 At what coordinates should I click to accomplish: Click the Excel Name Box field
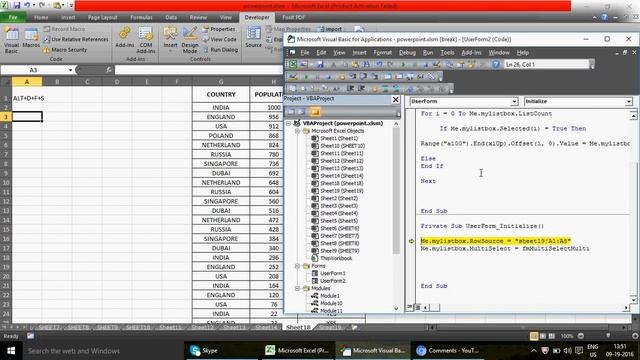pyautogui.click(x=33, y=70)
